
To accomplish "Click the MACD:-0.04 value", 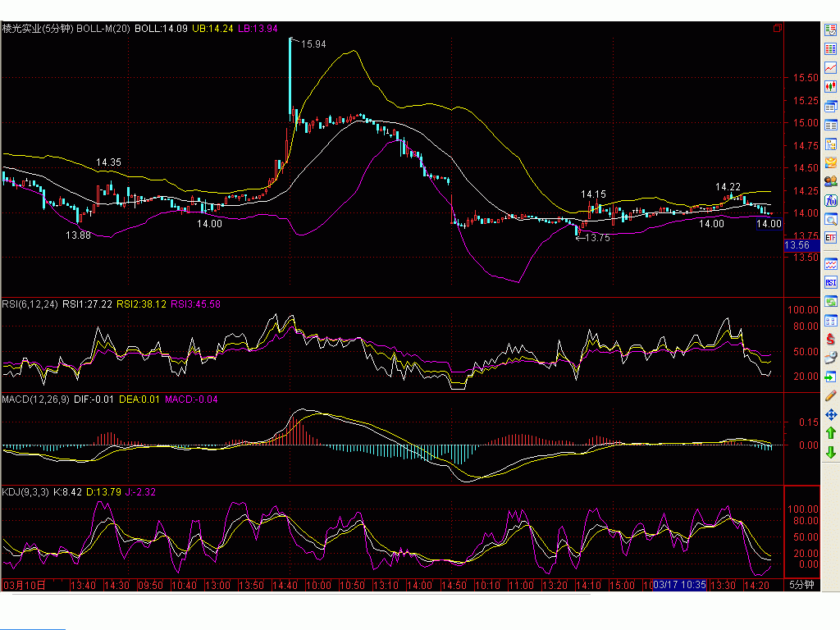I will tap(191, 399).
